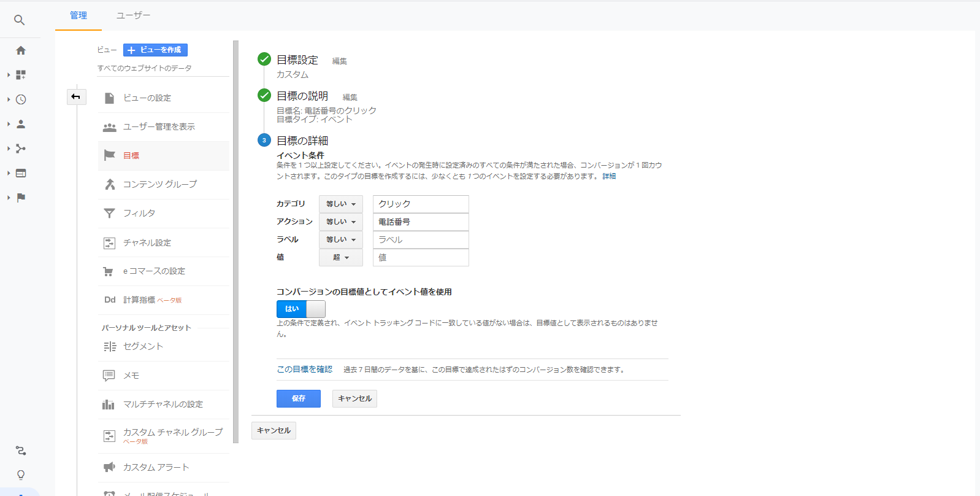Screen dimensions: 980x496
Task: Click the 計算指標 Dd icon
Action: [110, 300]
